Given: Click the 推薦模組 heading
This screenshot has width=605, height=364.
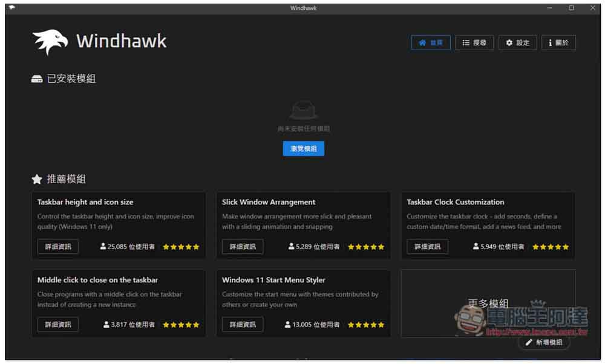Looking at the screenshot, I should click(66, 180).
